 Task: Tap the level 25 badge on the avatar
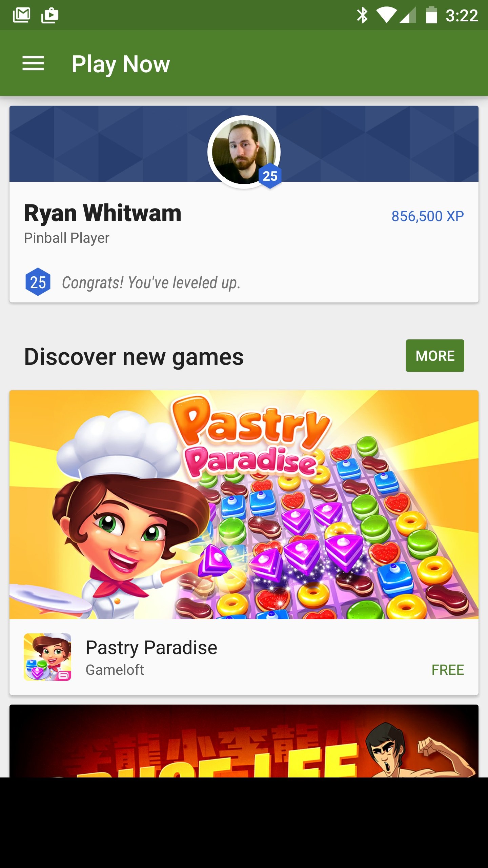(x=270, y=176)
